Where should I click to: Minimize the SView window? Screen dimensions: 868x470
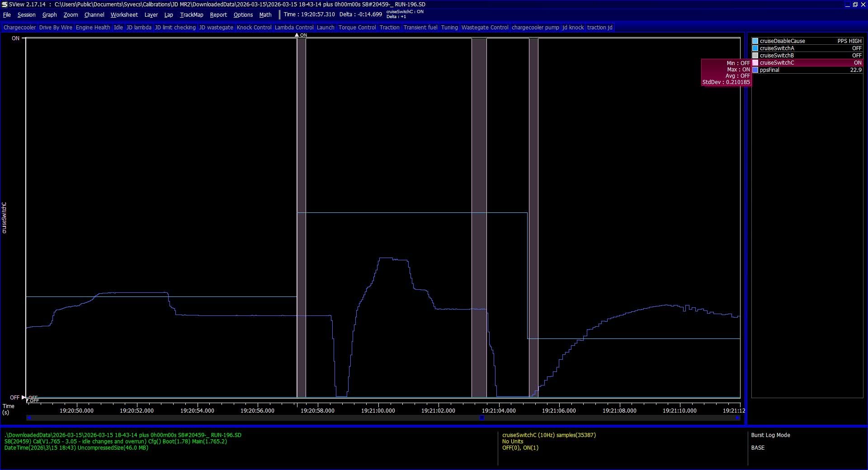(x=847, y=5)
